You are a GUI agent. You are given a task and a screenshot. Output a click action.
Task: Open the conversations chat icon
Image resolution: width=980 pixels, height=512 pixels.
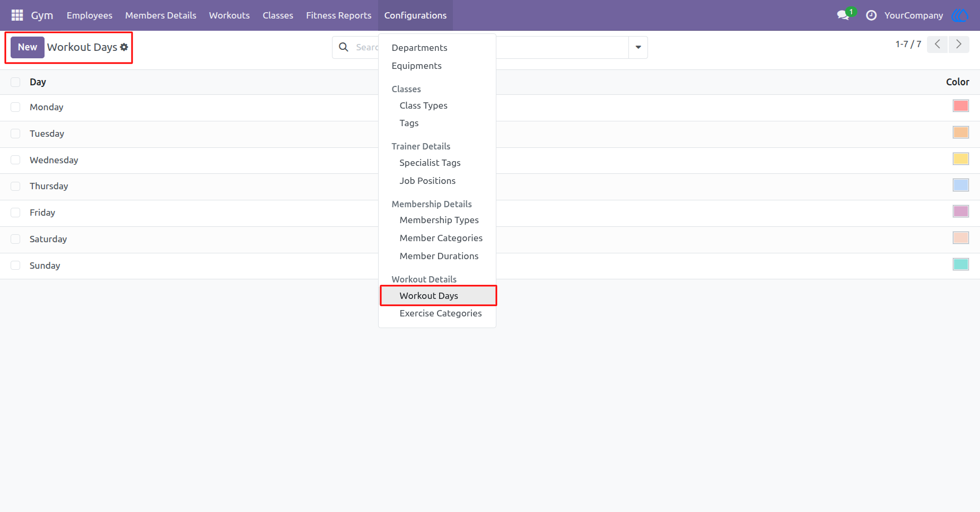pyautogui.click(x=843, y=15)
